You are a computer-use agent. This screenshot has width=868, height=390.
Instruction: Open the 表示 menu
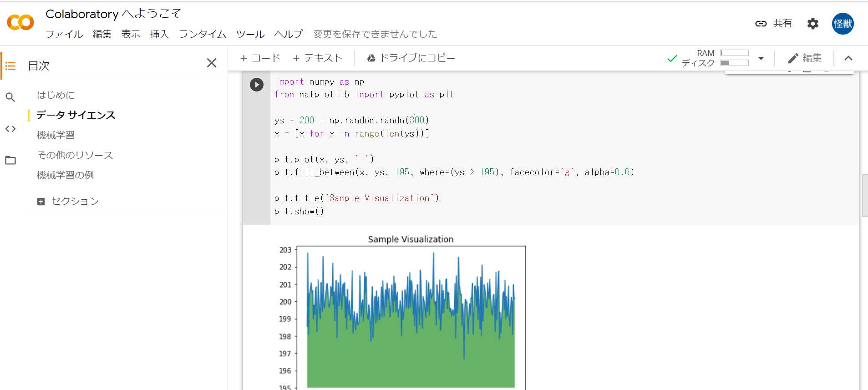(131, 34)
